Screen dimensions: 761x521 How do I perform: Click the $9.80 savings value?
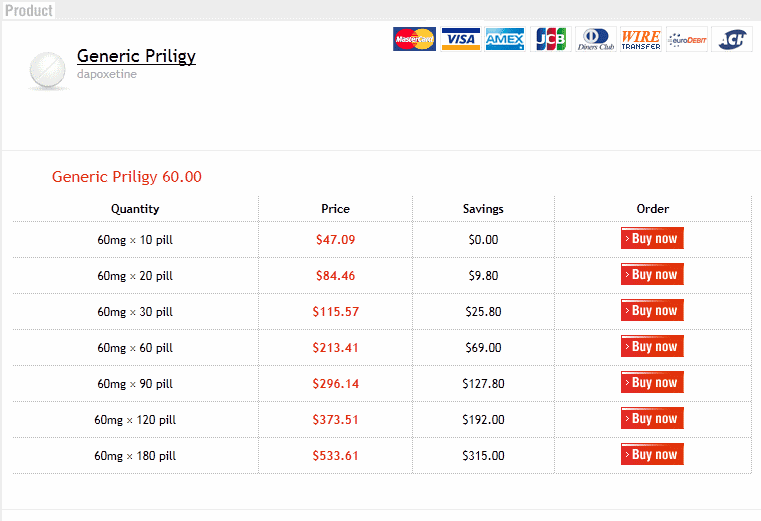(x=483, y=276)
